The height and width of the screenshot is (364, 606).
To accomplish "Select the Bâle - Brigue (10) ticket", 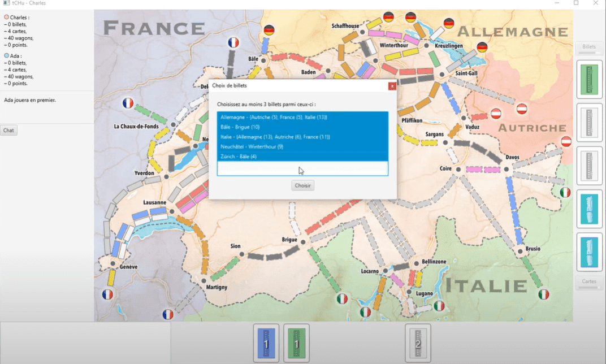I will click(302, 127).
